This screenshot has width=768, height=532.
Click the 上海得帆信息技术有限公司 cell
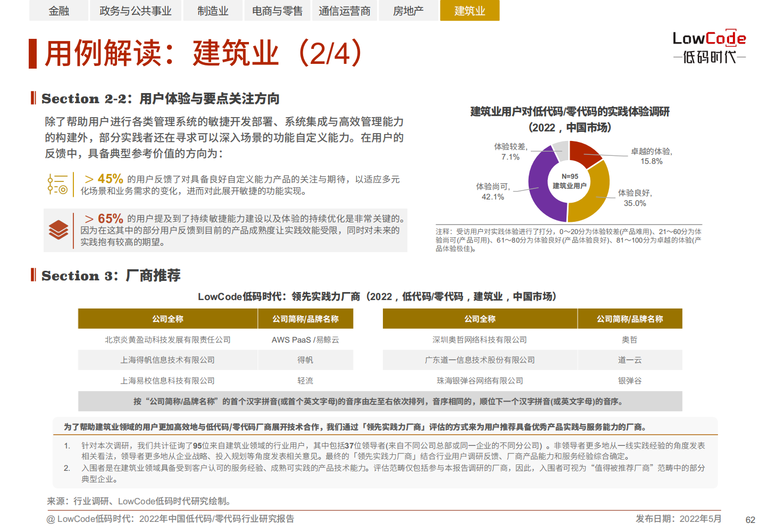168,360
